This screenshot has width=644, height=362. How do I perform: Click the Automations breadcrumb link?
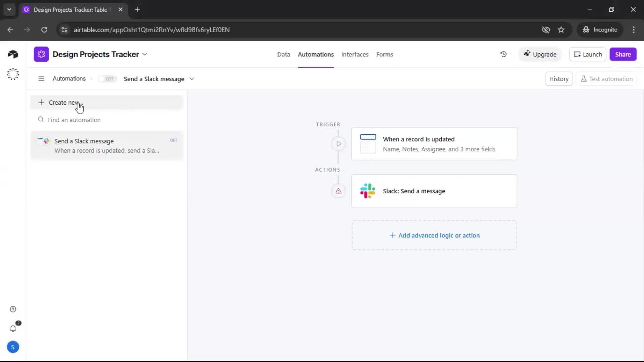pos(69,78)
